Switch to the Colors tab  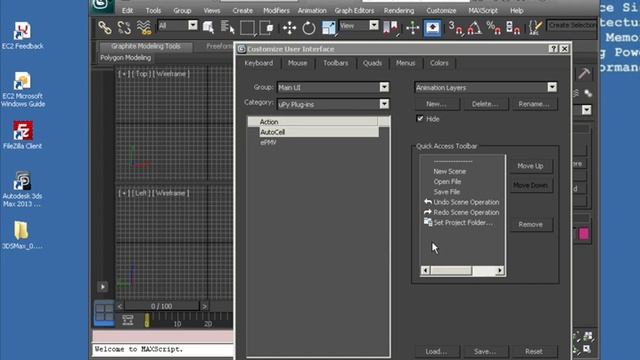(439, 63)
